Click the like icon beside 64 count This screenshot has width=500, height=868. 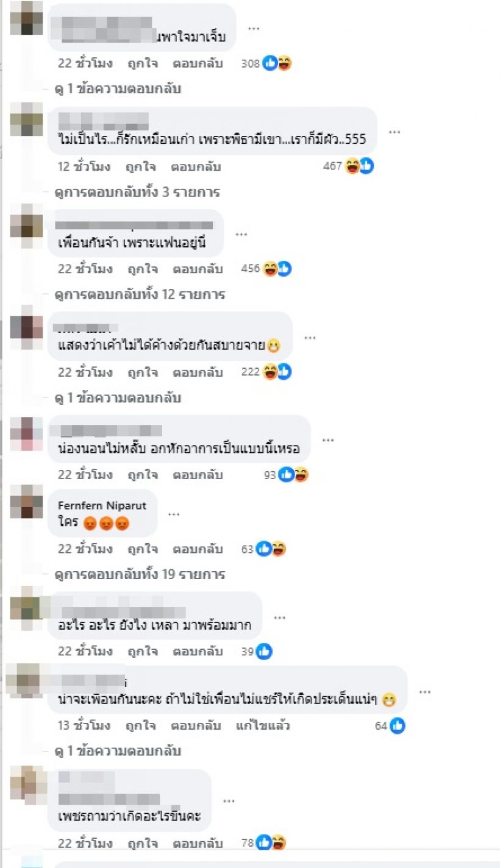398,726
